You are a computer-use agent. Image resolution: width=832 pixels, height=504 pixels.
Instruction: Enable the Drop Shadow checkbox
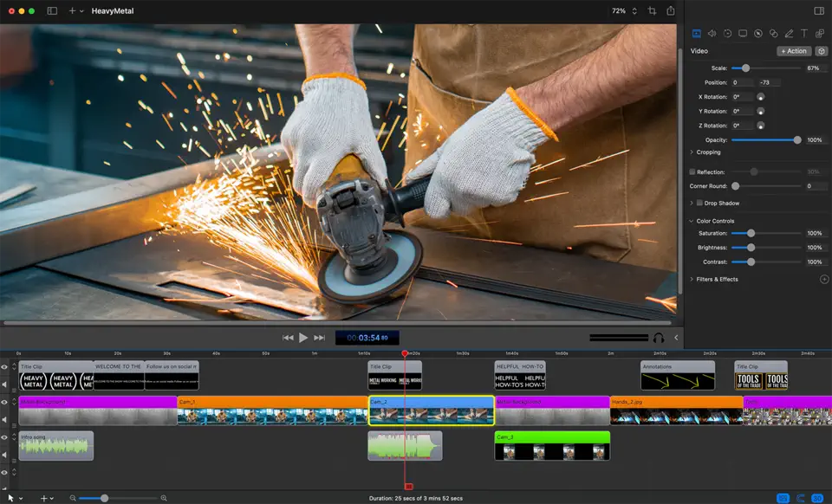tap(699, 203)
